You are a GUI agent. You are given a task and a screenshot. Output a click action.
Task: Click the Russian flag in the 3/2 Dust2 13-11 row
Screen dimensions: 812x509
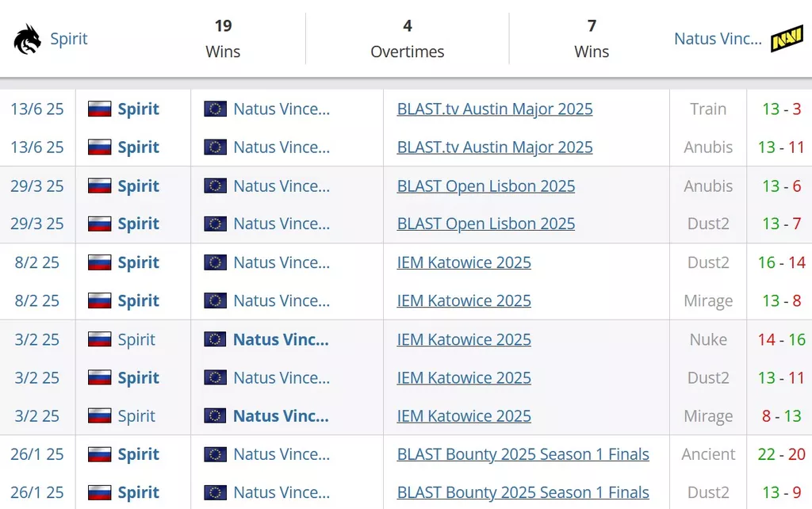[99, 378]
